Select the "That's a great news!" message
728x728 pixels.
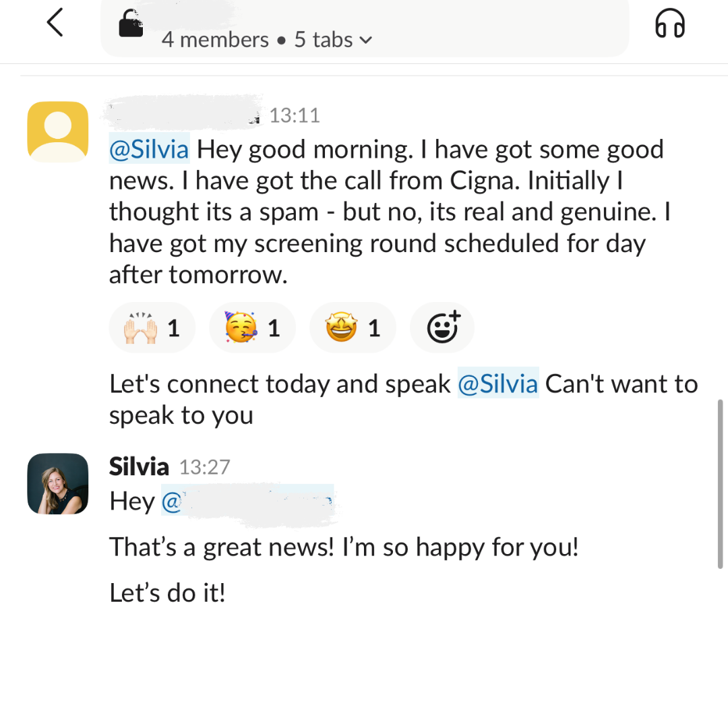(x=344, y=547)
